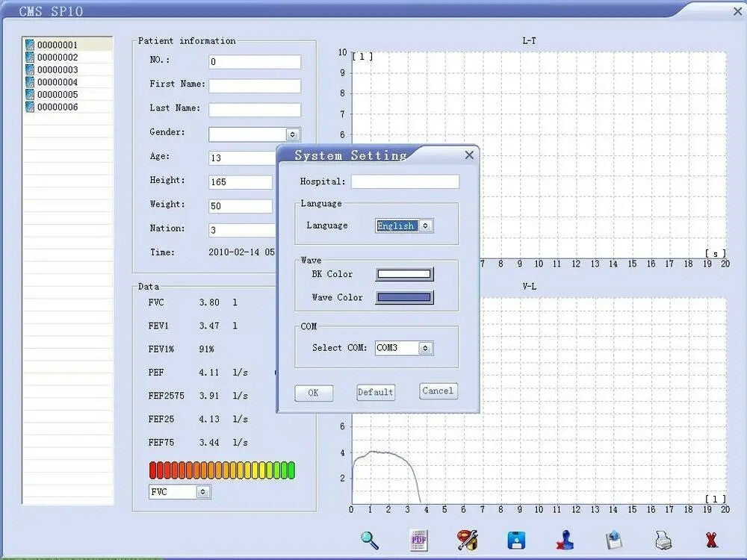This screenshot has width=747, height=560.
Task: Open the settings tools icon
Action: pos(467,540)
